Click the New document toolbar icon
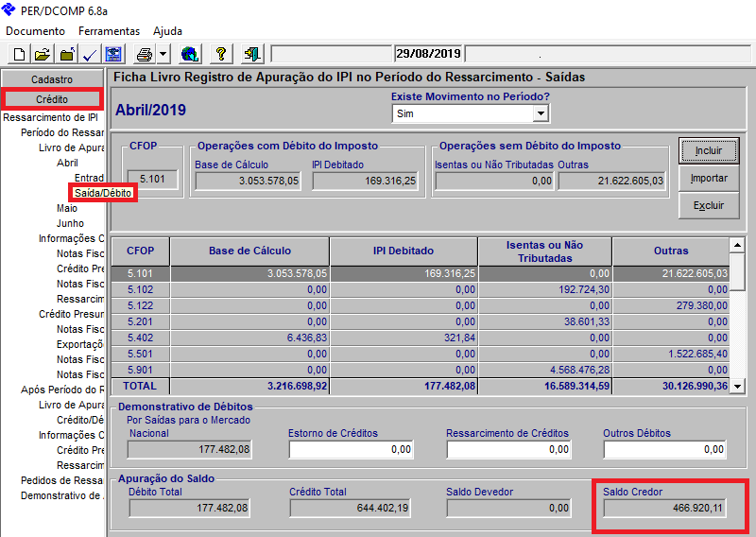This screenshot has width=756, height=537. click(19, 54)
